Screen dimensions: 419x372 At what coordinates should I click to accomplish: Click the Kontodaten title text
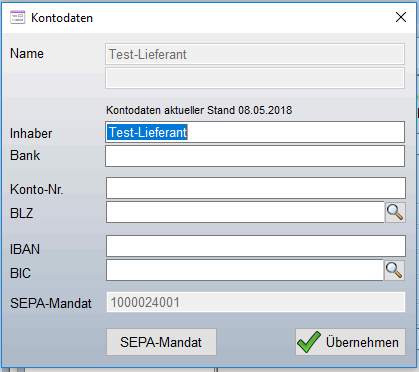(62, 18)
